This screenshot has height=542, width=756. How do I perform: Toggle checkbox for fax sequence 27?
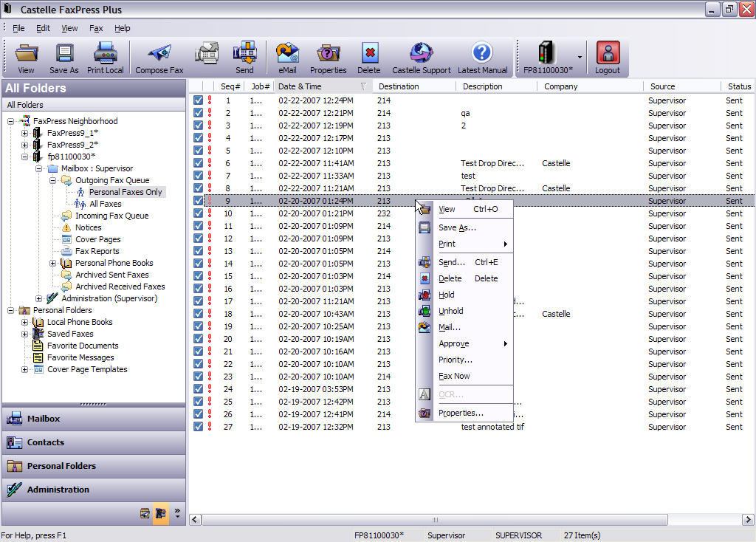(x=198, y=427)
